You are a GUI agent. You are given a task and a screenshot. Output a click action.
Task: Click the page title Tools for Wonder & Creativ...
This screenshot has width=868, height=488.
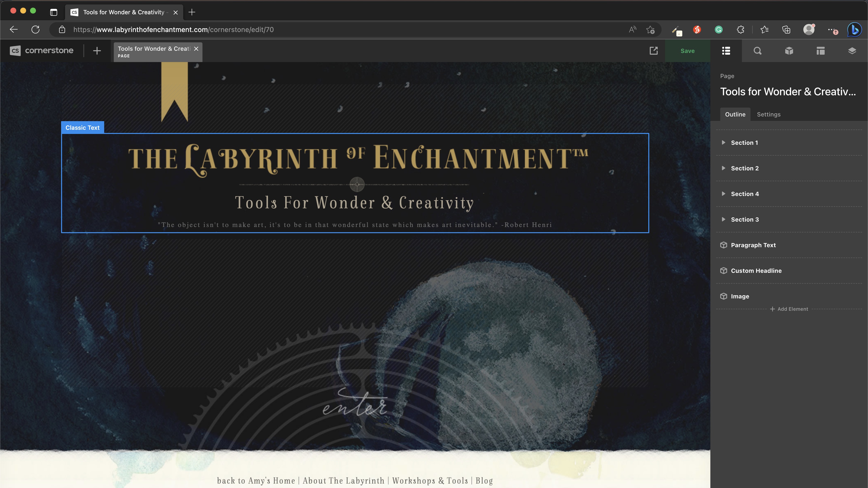click(x=788, y=92)
